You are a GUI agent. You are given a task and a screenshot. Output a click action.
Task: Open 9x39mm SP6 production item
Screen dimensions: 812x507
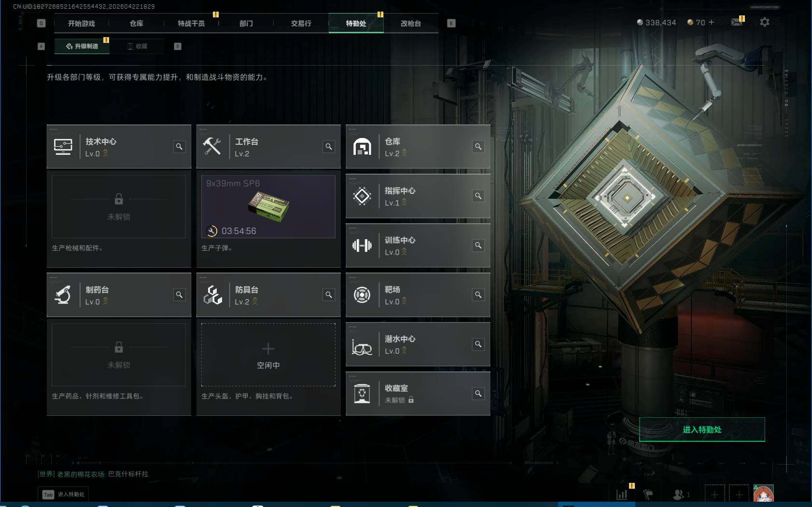268,206
